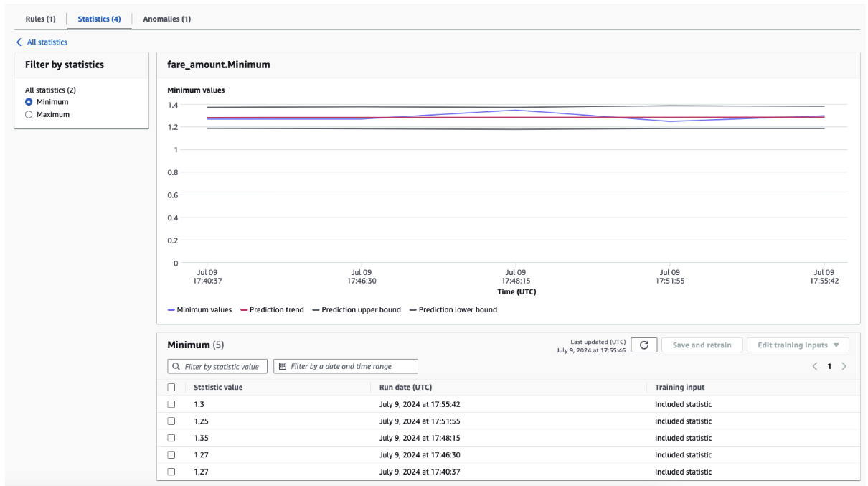Click the back chevron beside All statistics

pyautogui.click(x=19, y=42)
